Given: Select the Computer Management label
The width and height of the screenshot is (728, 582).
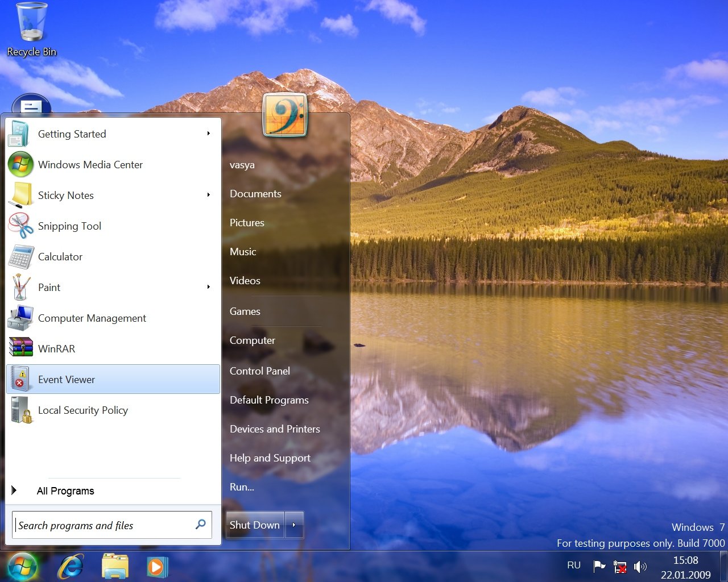Looking at the screenshot, I should pos(92,318).
